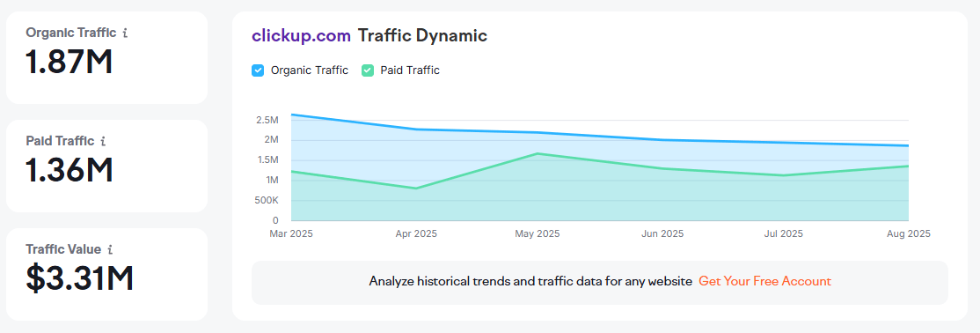Click the 2.5M y-axis label
The width and height of the screenshot is (980, 333).
click(267, 120)
